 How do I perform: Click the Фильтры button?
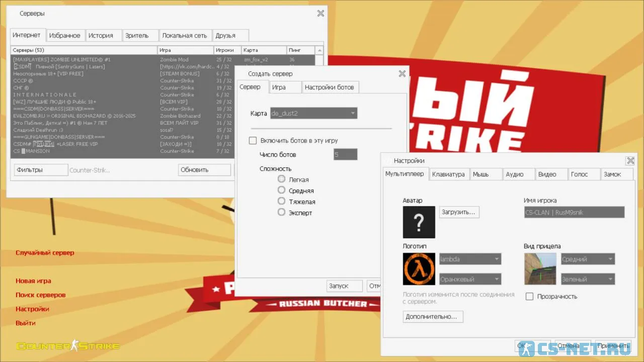point(41,170)
